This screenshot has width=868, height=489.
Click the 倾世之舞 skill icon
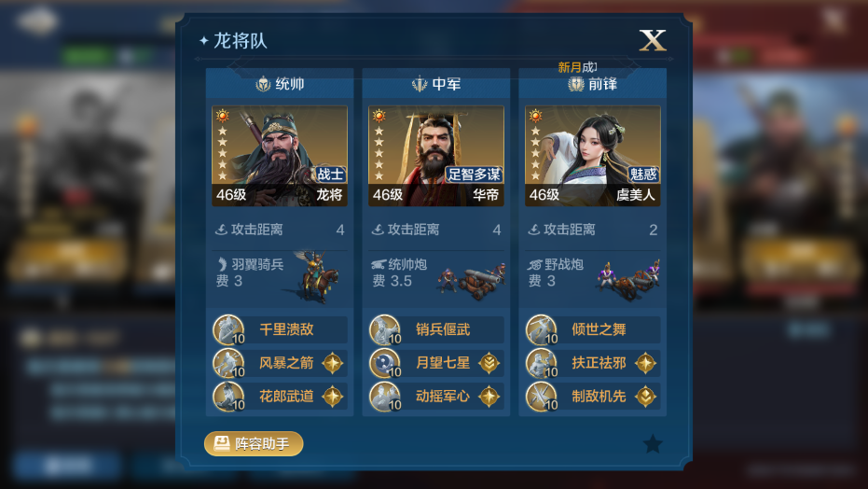click(542, 330)
